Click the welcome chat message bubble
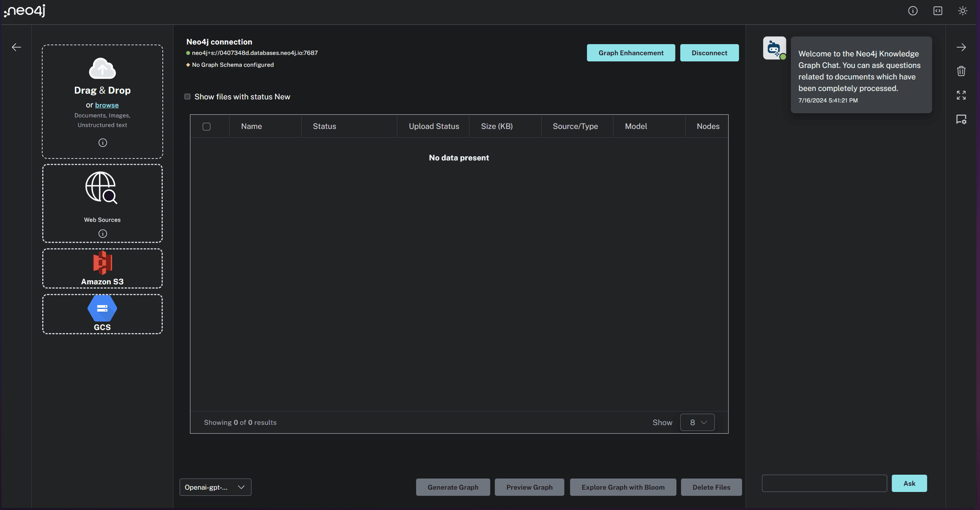 pos(861,75)
